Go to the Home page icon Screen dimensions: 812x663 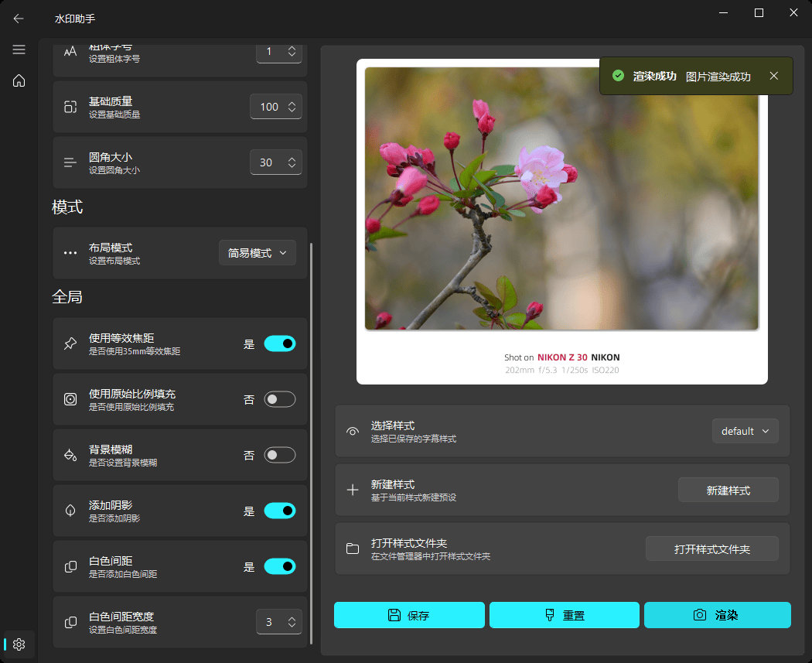(x=19, y=80)
